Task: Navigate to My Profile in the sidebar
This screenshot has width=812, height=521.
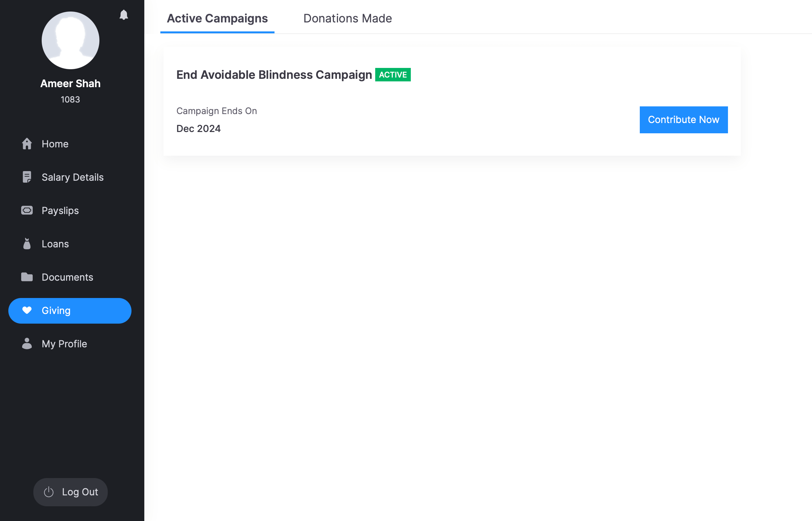Action: pyautogui.click(x=64, y=344)
